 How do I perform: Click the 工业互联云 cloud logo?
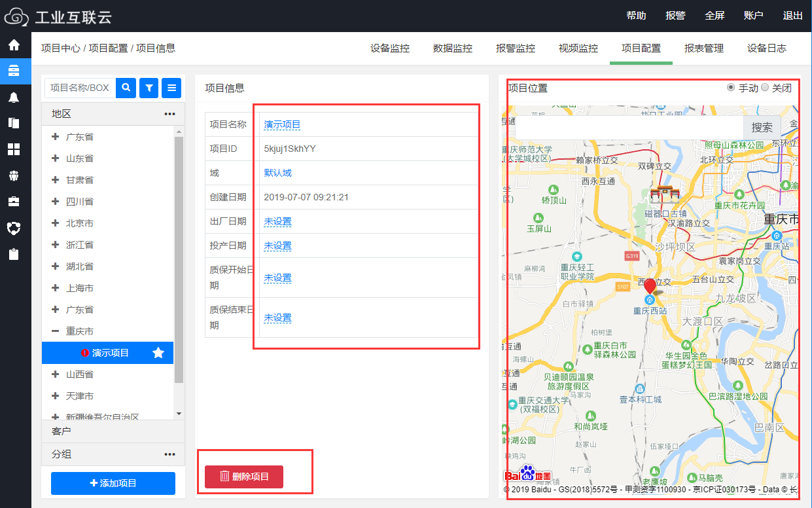click(58, 16)
